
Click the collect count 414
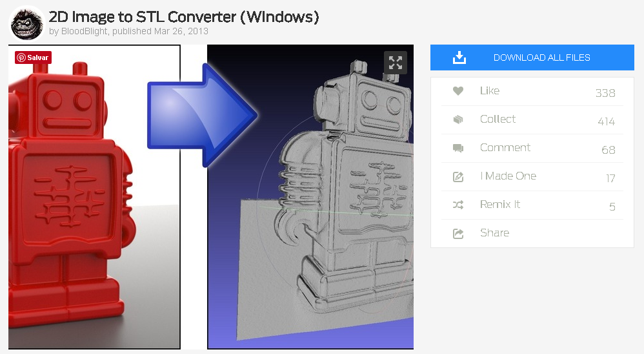(606, 121)
